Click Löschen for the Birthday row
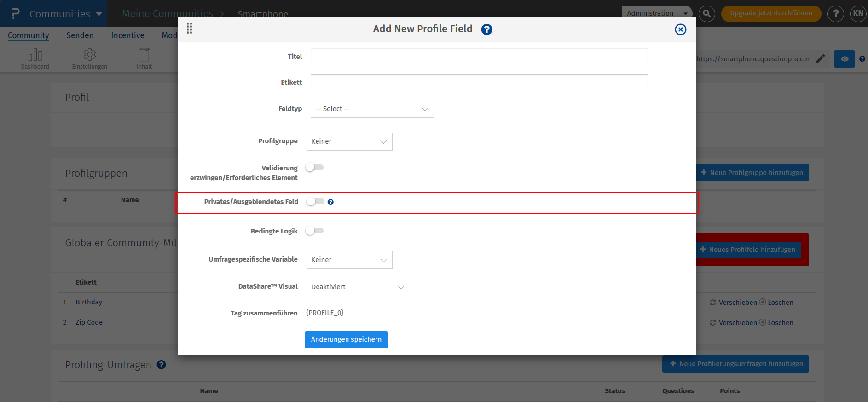Screen dimensions: 868x402 click(x=776, y=303)
